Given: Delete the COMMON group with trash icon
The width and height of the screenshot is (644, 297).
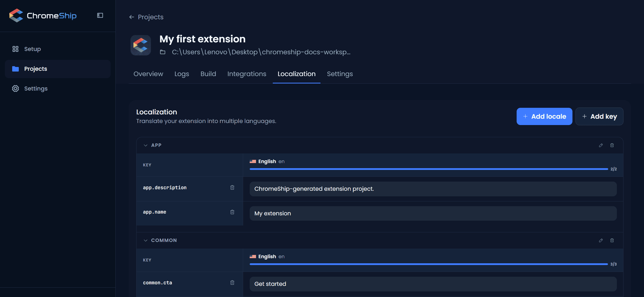Looking at the screenshot, I should (x=612, y=240).
